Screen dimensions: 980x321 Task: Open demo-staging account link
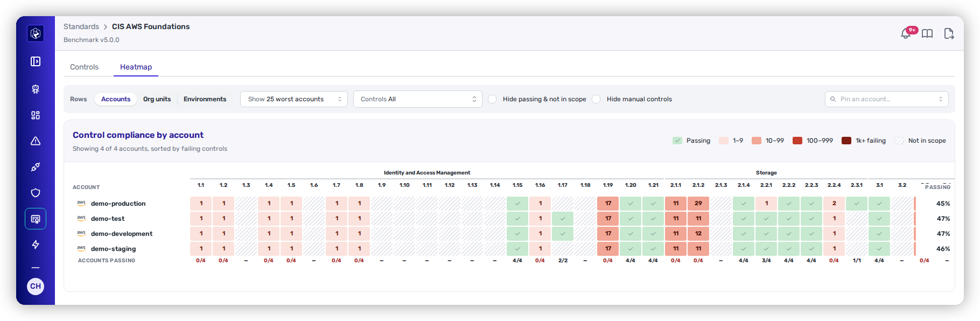click(113, 249)
